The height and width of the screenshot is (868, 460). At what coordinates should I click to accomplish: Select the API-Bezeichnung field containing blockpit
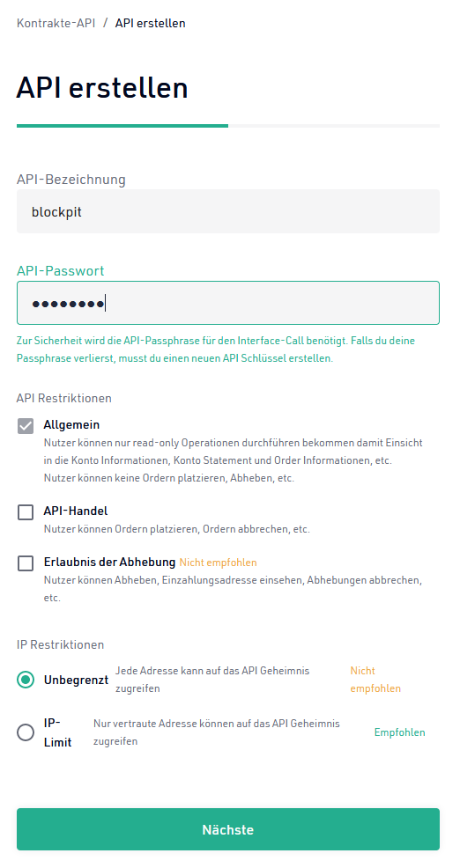227,211
